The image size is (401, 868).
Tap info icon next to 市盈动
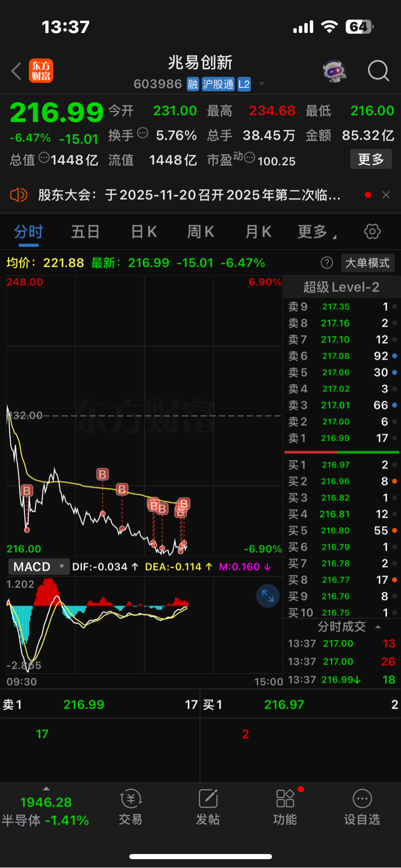click(250, 158)
